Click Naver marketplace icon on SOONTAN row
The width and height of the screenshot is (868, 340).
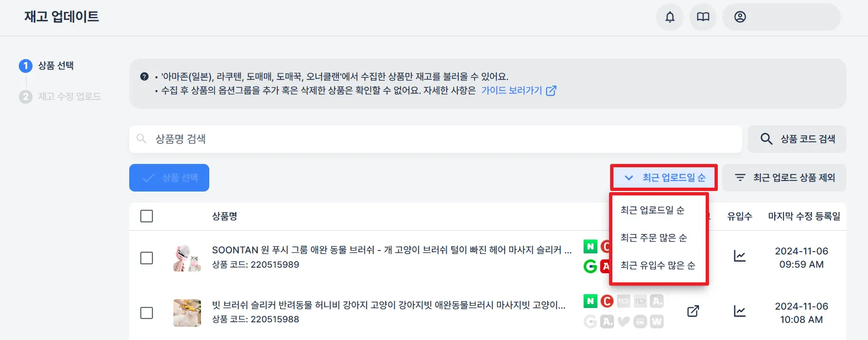(x=590, y=247)
